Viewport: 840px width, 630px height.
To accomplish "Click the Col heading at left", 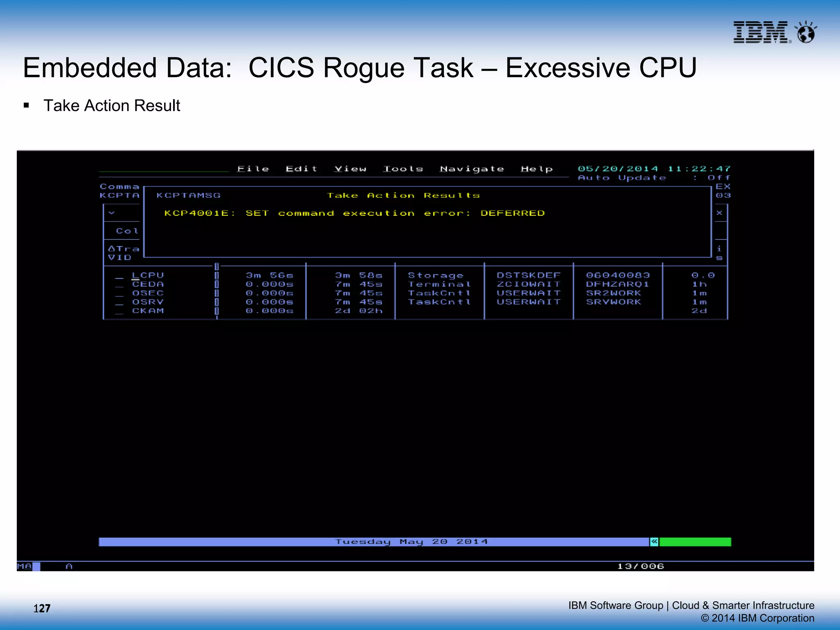I will coord(127,231).
